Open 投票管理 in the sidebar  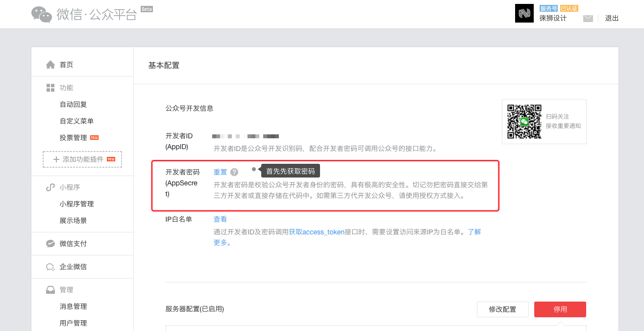[74, 138]
